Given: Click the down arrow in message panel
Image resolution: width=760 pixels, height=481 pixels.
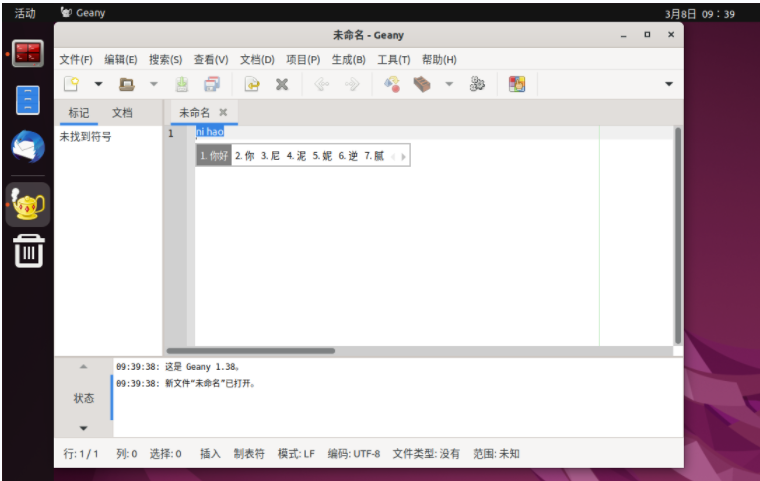Looking at the screenshot, I should point(83,428).
